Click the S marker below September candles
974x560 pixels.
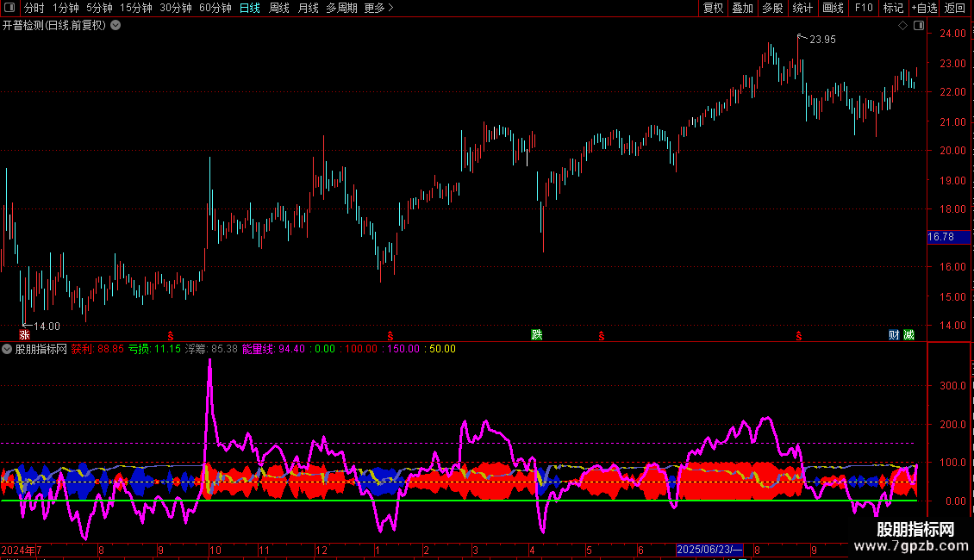pyautogui.click(x=799, y=336)
